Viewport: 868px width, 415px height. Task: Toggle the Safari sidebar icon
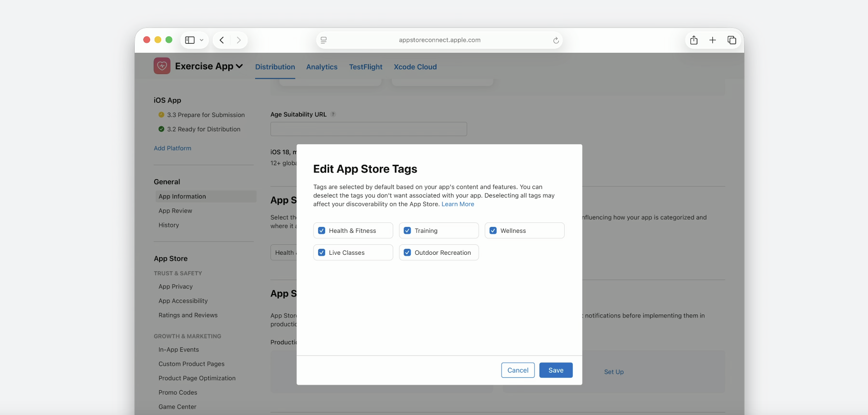click(190, 40)
